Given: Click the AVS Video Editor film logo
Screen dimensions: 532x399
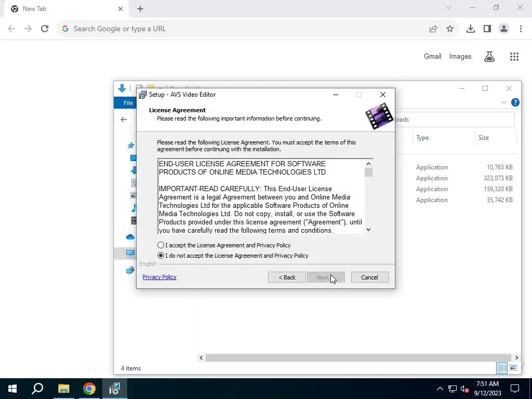Looking at the screenshot, I should (x=379, y=116).
